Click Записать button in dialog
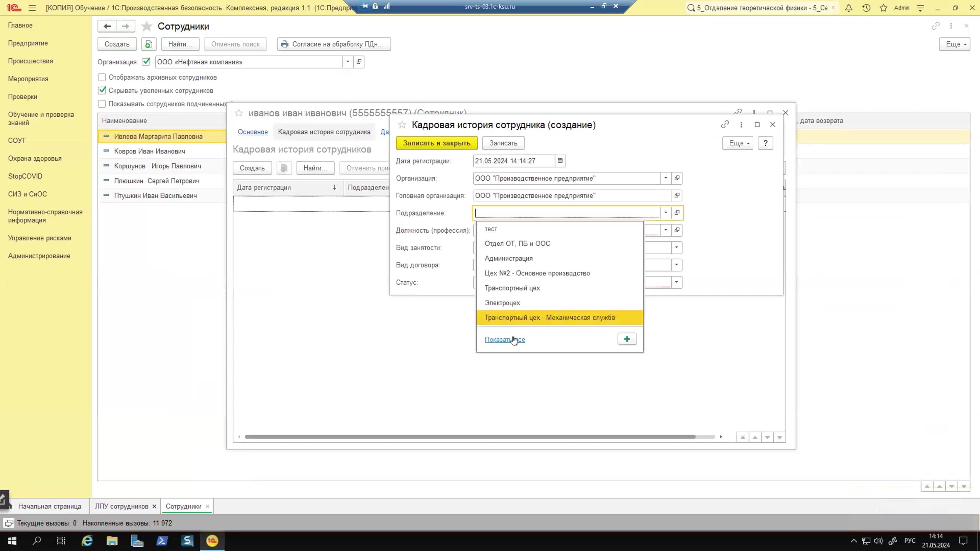980x551 pixels. [503, 143]
